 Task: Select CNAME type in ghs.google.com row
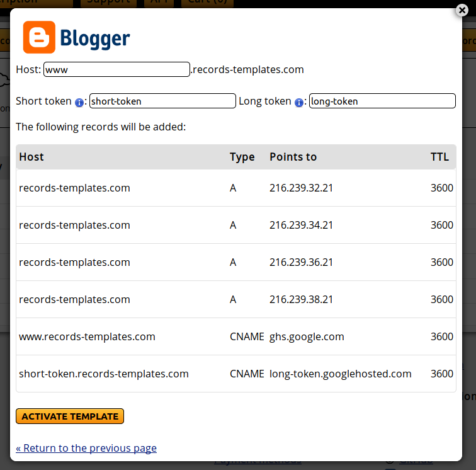(x=247, y=336)
